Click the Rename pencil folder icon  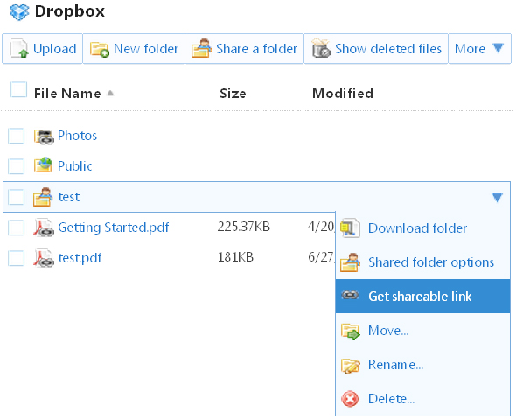click(x=350, y=366)
